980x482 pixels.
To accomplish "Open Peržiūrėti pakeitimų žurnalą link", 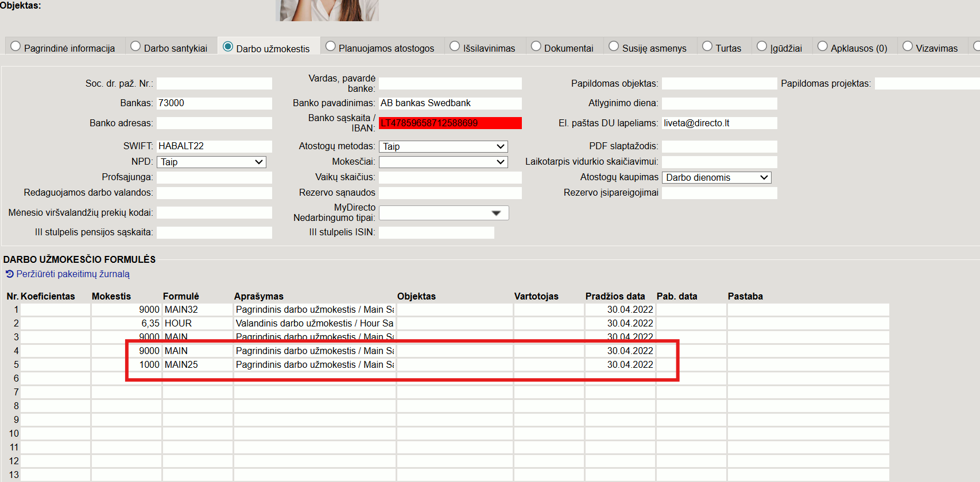I will pos(73,274).
